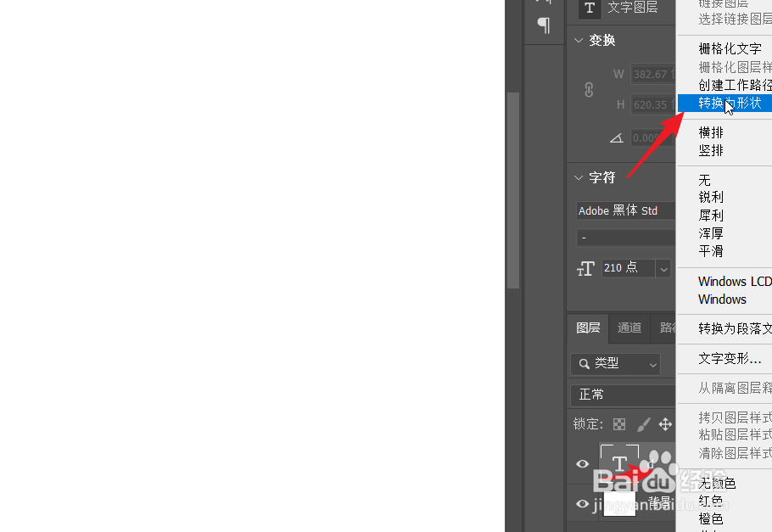772x532 pixels.
Task: Select 锐利 anti-aliasing option
Action: (x=711, y=198)
